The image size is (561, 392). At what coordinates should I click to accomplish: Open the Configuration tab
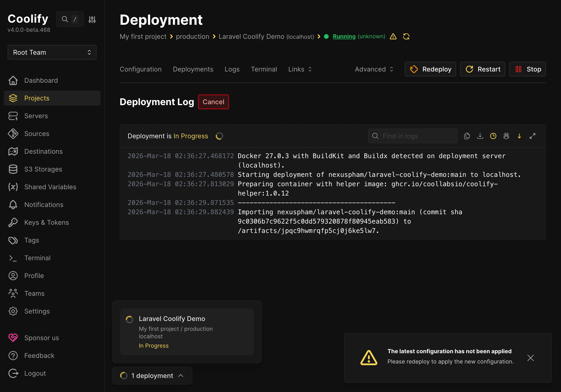coord(140,69)
